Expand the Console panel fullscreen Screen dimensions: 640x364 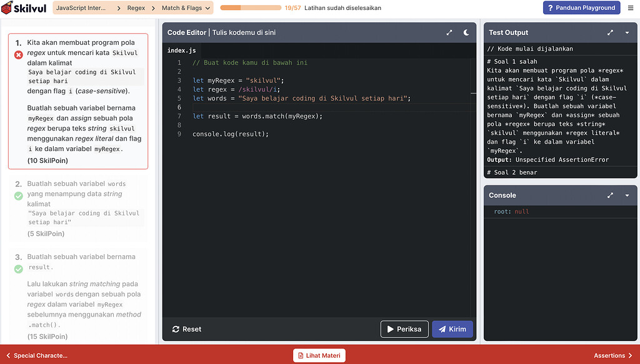pyautogui.click(x=611, y=195)
